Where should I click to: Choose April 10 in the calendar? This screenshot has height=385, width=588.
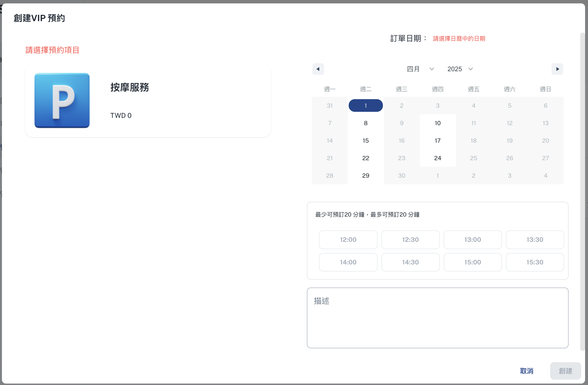point(437,123)
